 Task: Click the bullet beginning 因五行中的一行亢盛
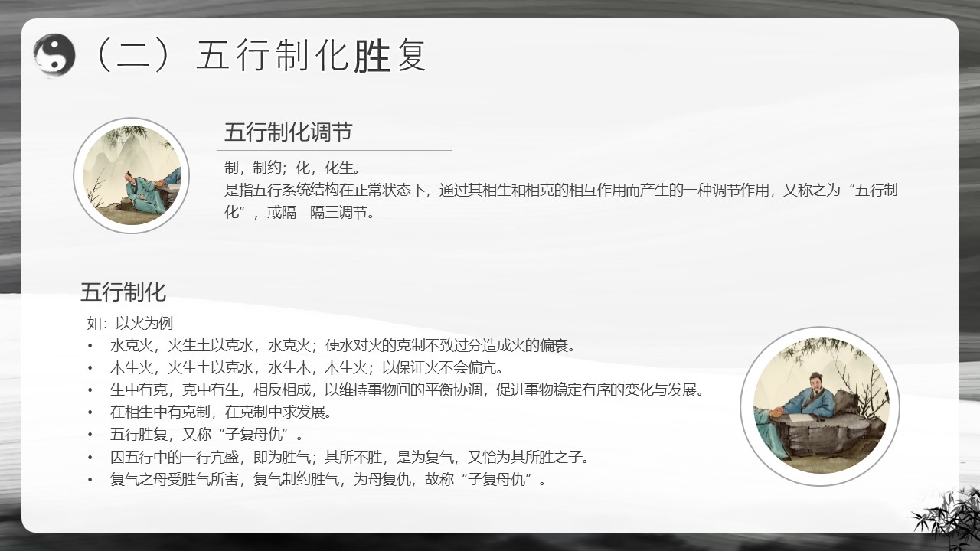click(349, 458)
